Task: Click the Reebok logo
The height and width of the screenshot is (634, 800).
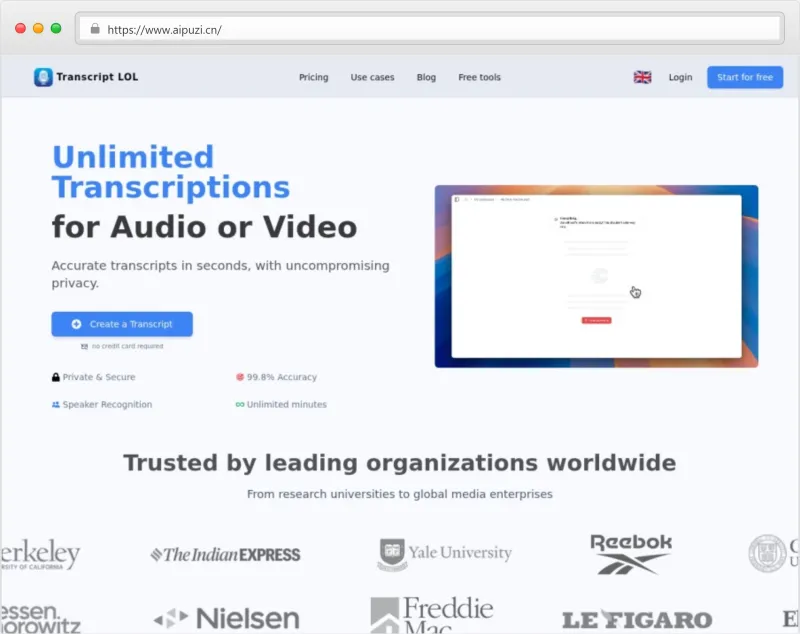Action: pos(630,553)
